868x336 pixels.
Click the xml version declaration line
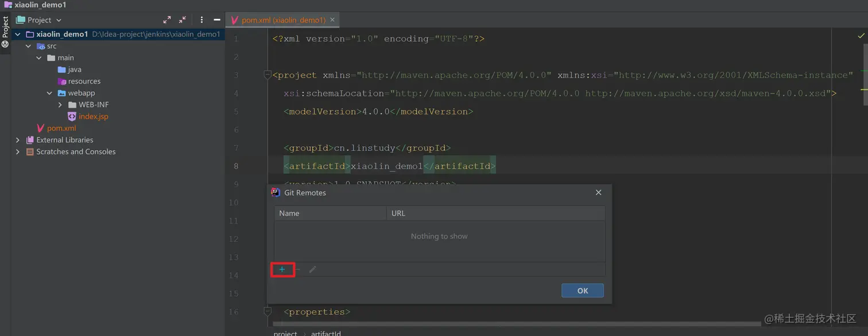point(378,38)
